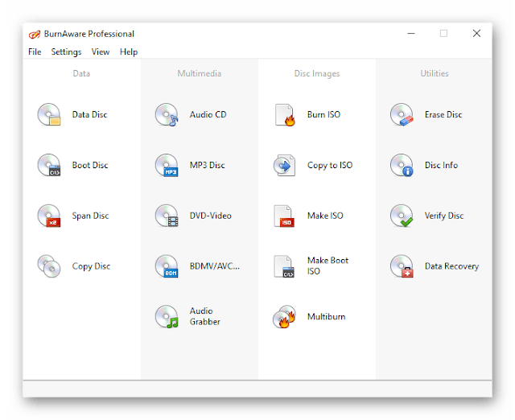Open the Help menu

[129, 51]
